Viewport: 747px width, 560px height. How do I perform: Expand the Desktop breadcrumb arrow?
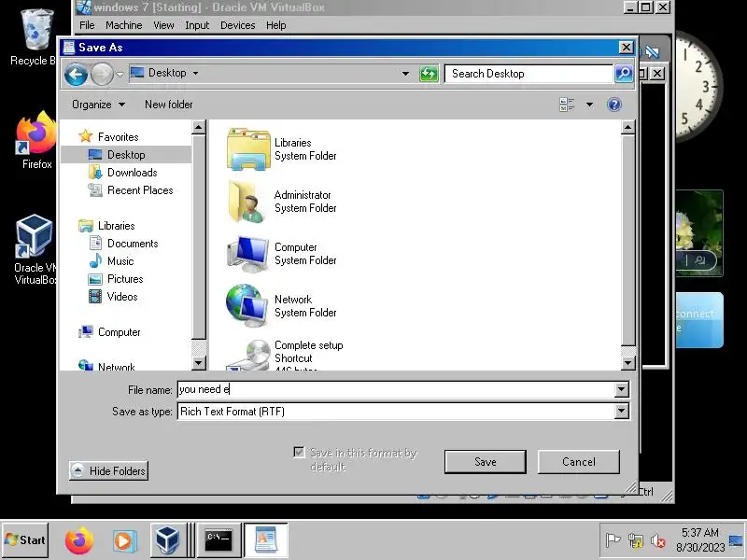[195, 74]
